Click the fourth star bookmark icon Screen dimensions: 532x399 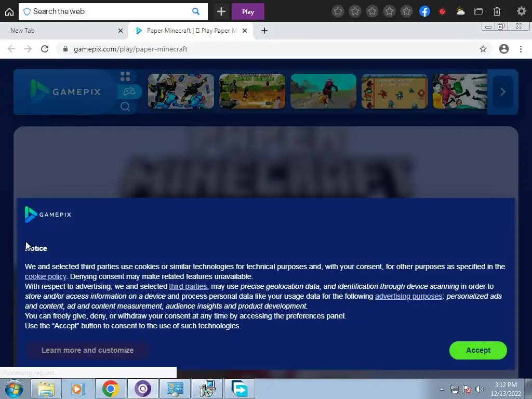pos(389,11)
